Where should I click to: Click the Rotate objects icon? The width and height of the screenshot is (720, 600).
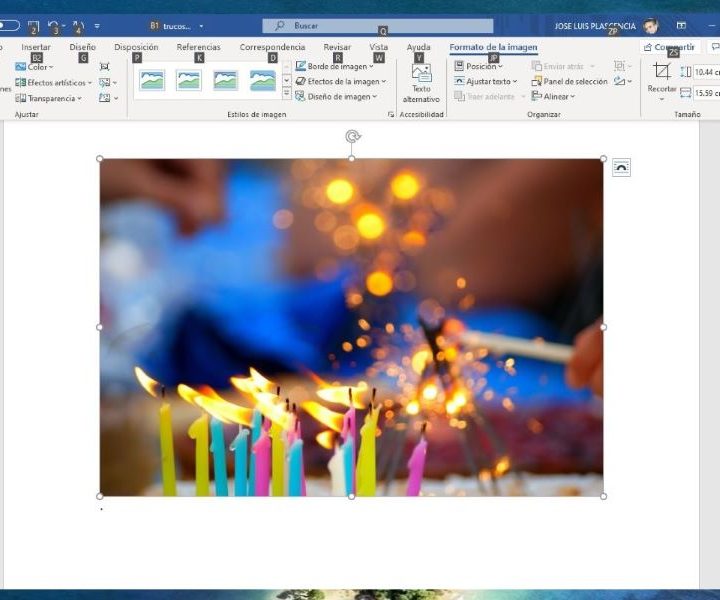point(619,81)
